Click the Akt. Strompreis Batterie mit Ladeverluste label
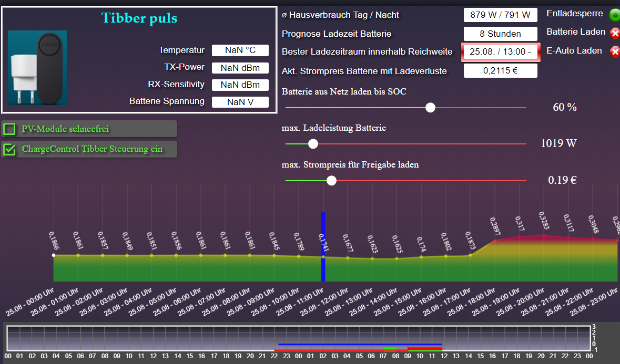 tap(364, 71)
